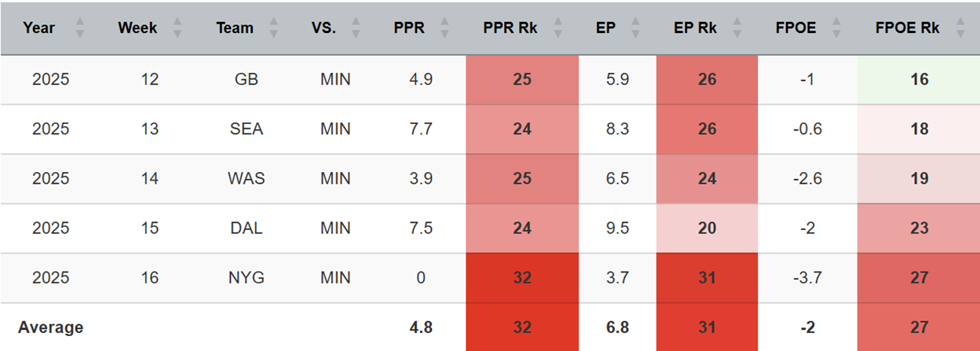Click the PPR column header
Screen dimensions: 980x351
tap(409, 28)
